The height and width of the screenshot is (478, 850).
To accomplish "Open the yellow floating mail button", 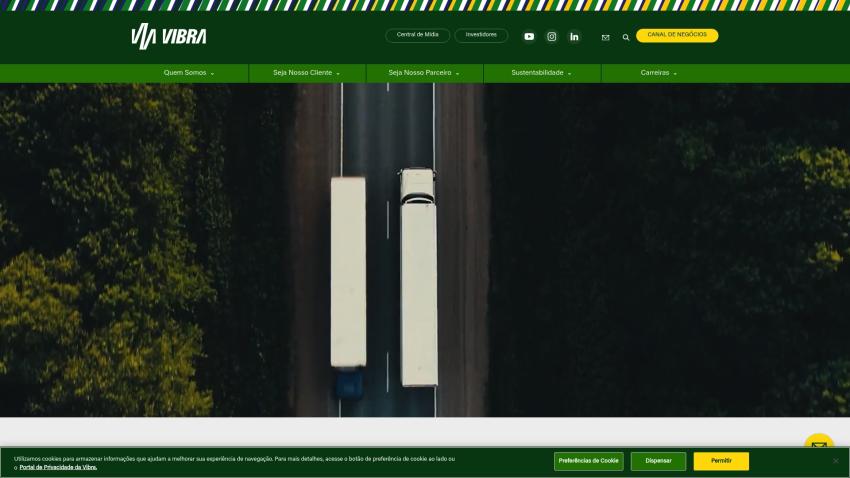I will click(819, 441).
